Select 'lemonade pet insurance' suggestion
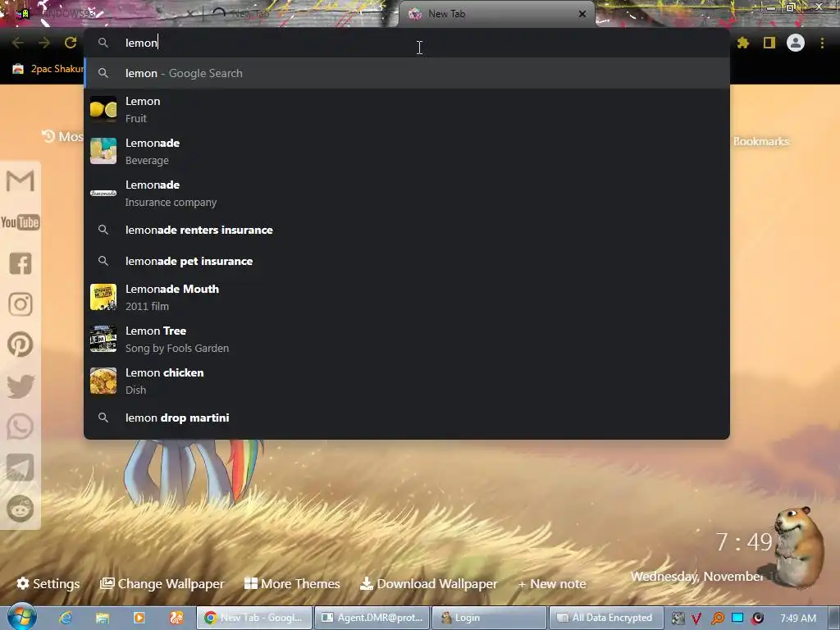840x630 pixels. pos(407,261)
